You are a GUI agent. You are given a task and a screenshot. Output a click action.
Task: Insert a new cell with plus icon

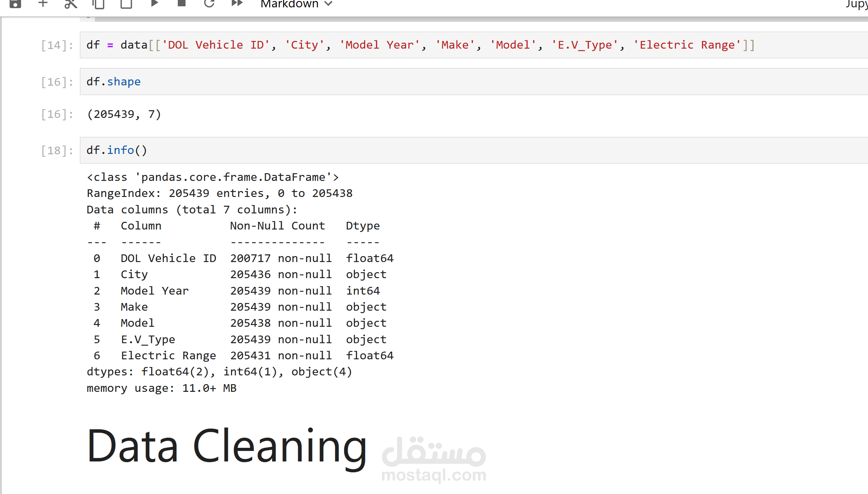click(43, 3)
